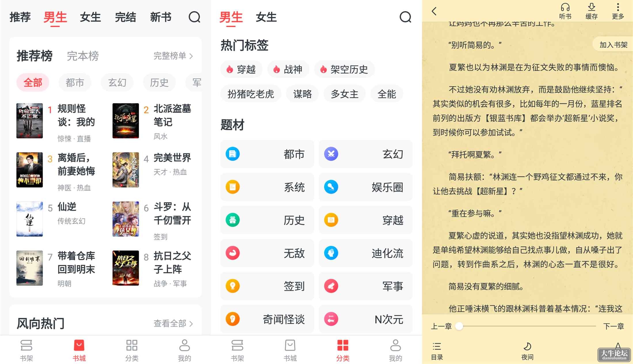Go to 下一章 next chapter
This screenshot has width=633, height=364.
click(613, 326)
